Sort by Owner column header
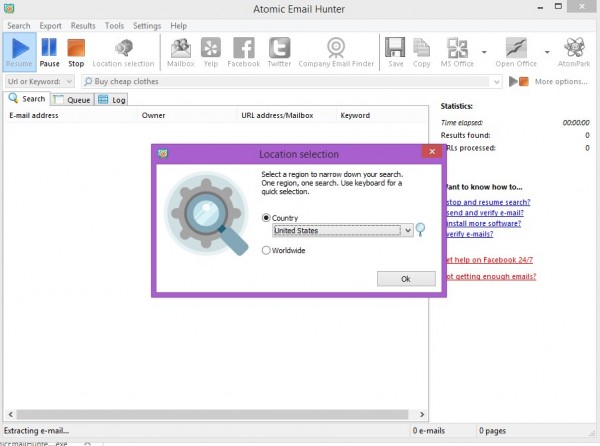 click(x=188, y=116)
